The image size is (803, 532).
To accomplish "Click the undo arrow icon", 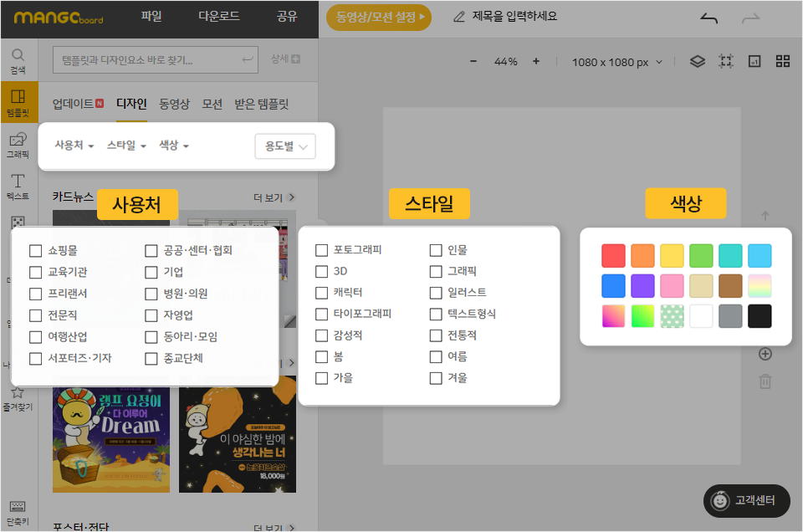I will click(x=709, y=19).
